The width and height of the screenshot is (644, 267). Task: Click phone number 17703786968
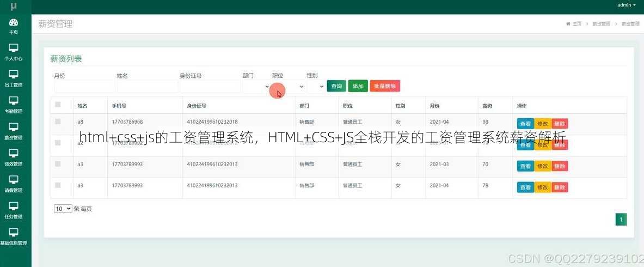coord(127,122)
